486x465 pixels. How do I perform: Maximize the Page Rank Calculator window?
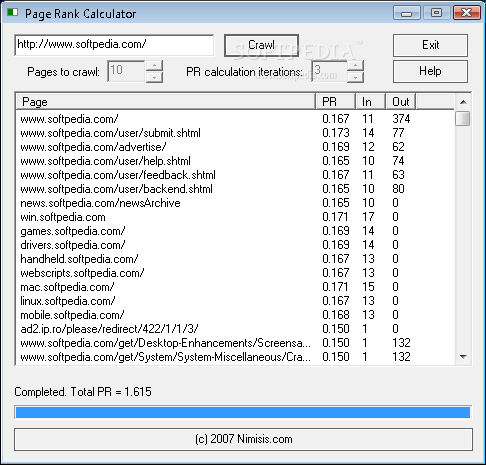(436, 13)
